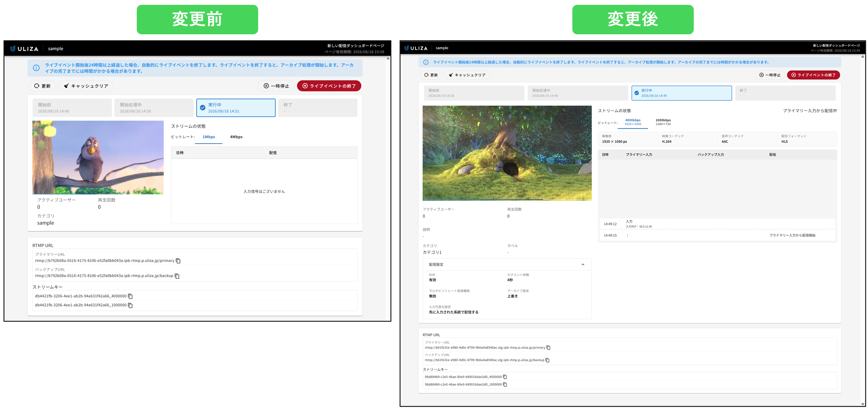Click the 新しい配信ダッシュボードページ title in 変更後 header
The width and height of the screenshot is (868, 410).
point(836,46)
